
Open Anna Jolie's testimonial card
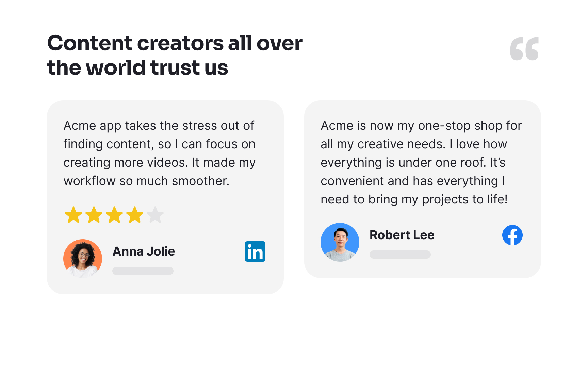click(x=166, y=198)
